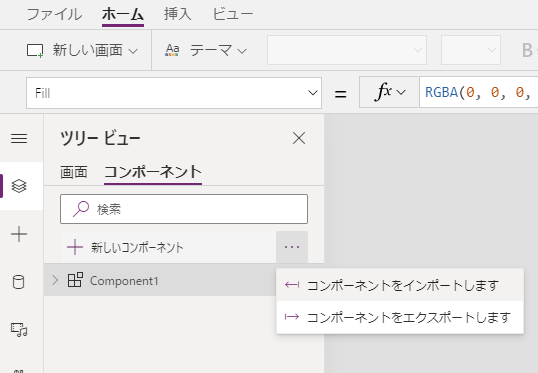Open the empty font dropdown
Image resolution: width=538 pixels, height=373 pixels.
(347, 50)
